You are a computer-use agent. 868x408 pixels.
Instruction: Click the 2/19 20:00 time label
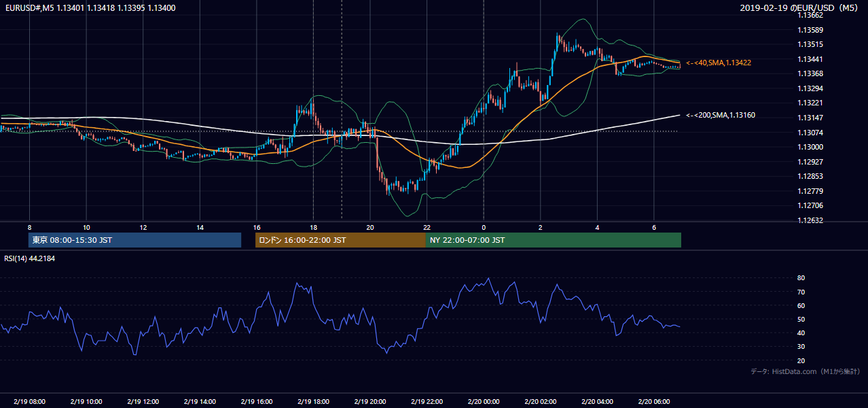click(369, 402)
